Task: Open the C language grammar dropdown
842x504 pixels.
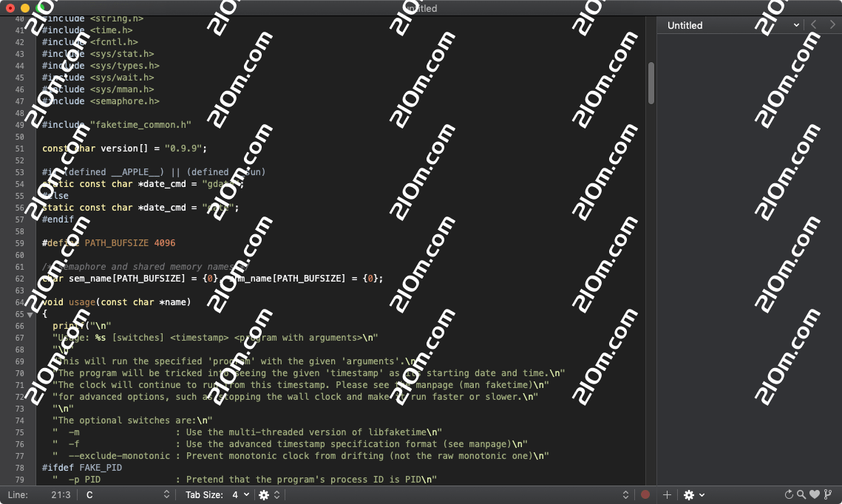Action: 127,495
